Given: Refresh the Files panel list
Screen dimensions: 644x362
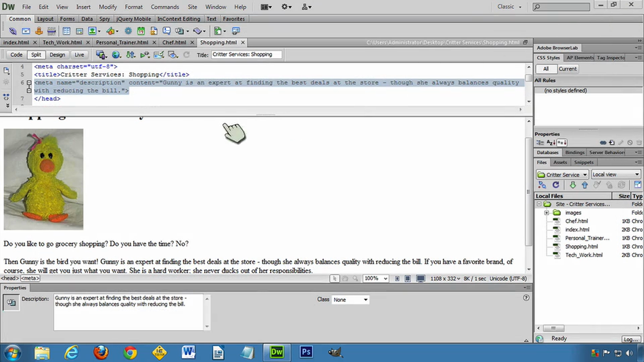Looking at the screenshot, I should pos(555,186).
